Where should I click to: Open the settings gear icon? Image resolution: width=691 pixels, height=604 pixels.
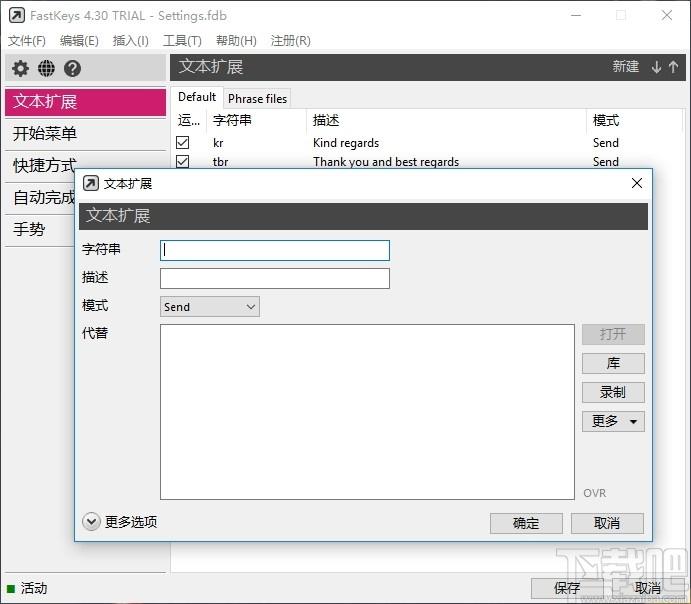pyautogui.click(x=20, y=68)
